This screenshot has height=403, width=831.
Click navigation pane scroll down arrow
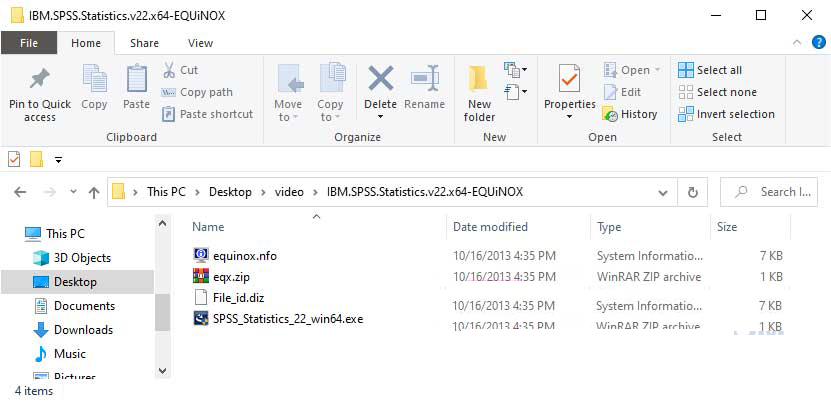(163, 371)
